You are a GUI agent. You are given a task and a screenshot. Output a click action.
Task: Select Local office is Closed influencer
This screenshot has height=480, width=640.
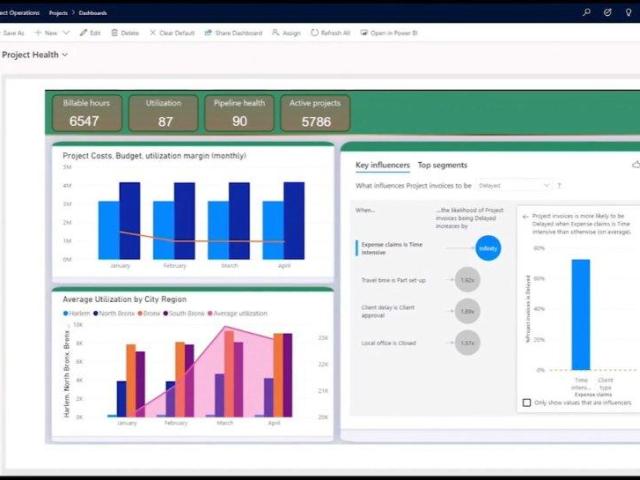(x=389, y=343)
